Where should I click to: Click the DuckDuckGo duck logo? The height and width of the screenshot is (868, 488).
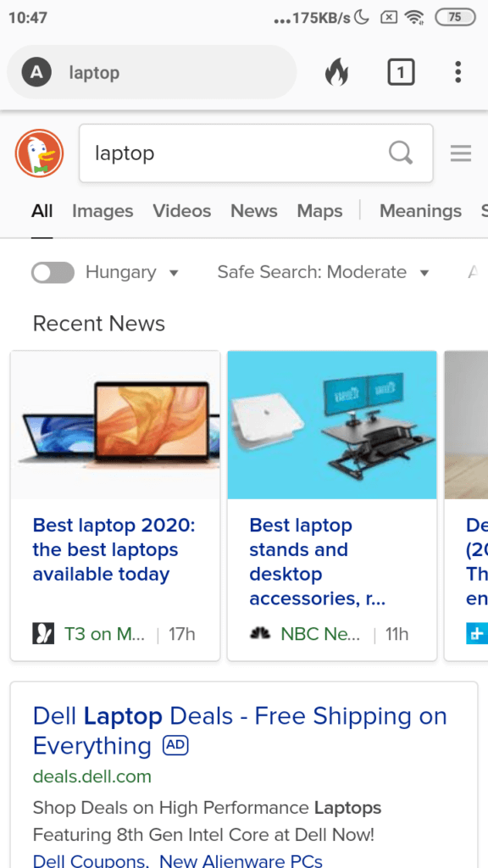click(x=39, y=153)
